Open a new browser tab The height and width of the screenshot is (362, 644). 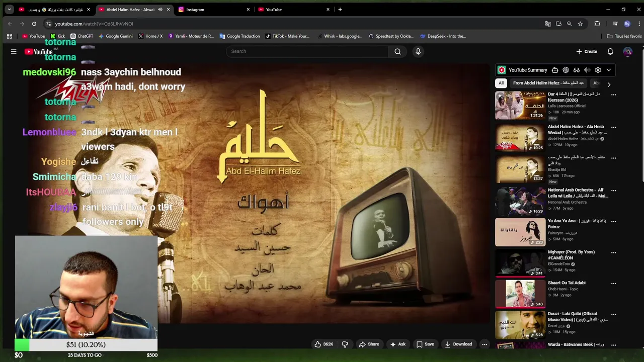tap(340, 10)
